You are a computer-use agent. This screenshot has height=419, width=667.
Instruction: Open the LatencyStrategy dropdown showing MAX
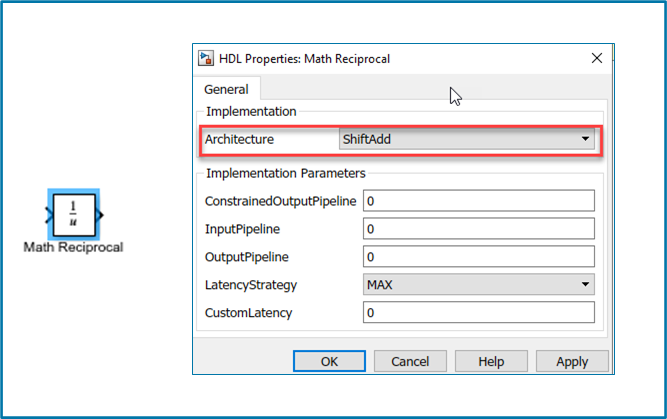tap(479, 285)
